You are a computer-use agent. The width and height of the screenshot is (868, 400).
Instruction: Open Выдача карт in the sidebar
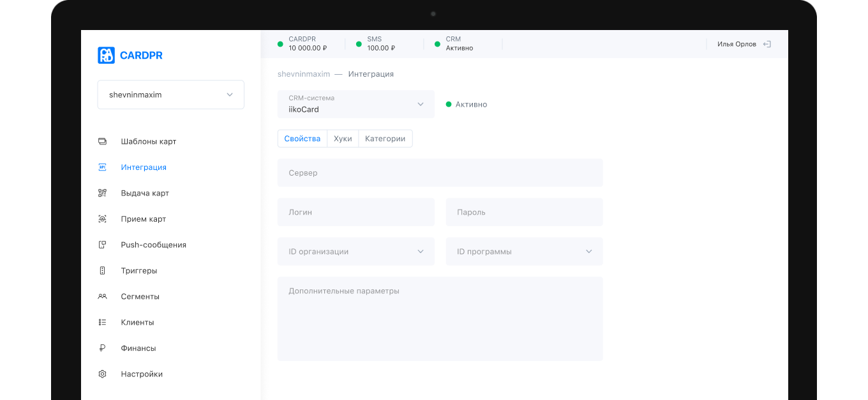coord(145,193)
